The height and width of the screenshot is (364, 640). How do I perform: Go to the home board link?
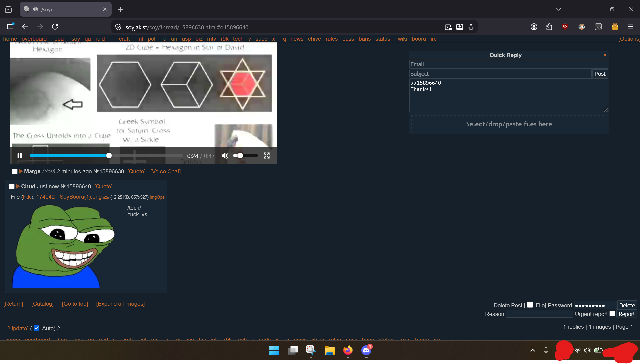click(10, 39)
